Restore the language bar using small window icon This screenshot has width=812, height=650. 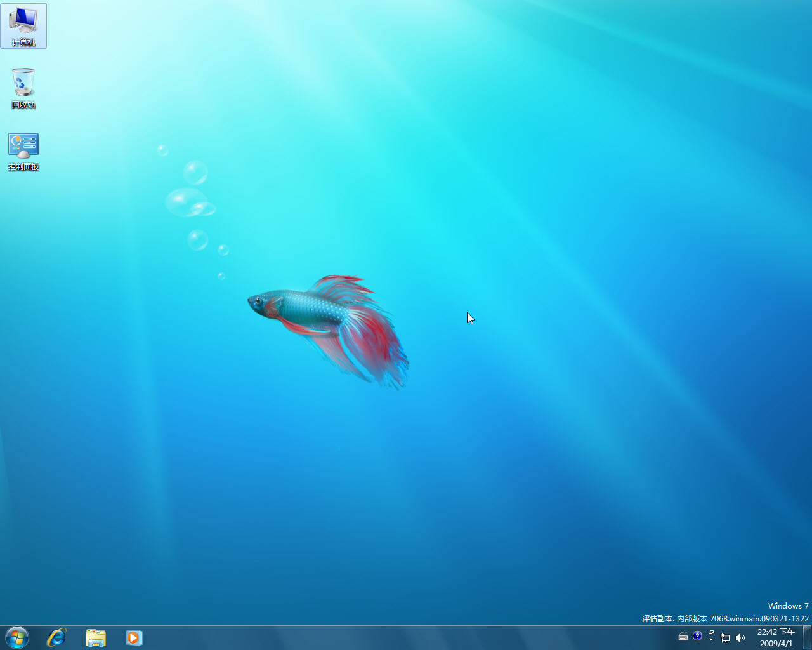(711, 633)
